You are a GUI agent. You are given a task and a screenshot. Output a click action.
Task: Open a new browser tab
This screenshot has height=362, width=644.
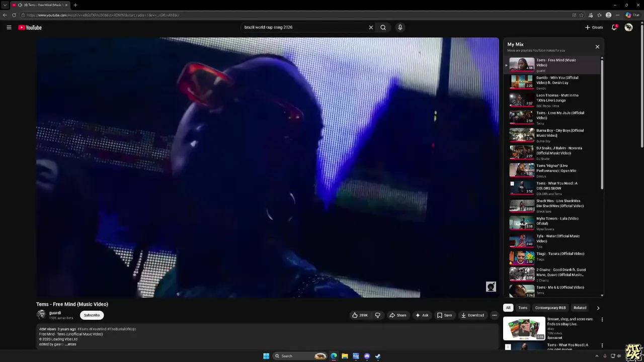(75, 5)
